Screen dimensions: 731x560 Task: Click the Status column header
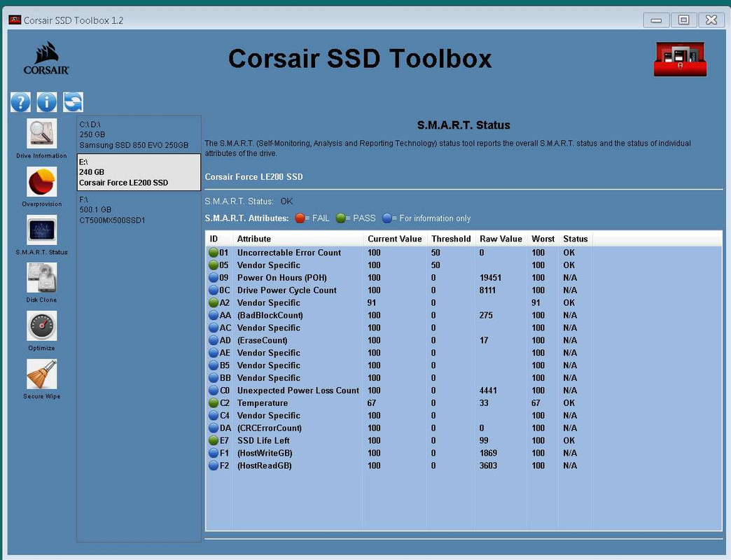[x=576, y=239]
